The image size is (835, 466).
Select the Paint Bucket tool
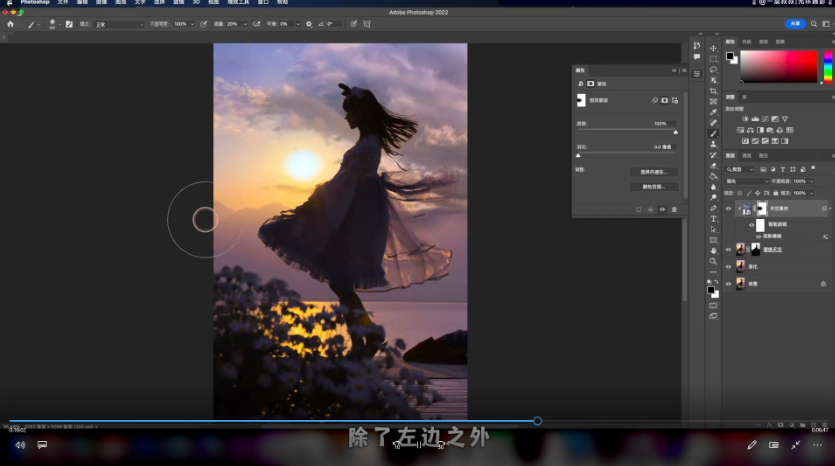click(x=713, y=176)
